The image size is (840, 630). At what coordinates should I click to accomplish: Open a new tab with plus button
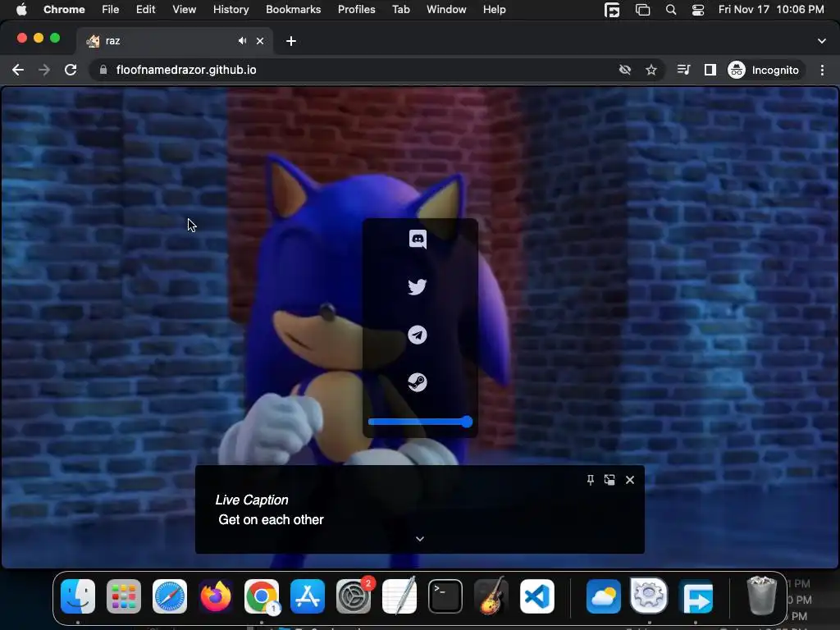tap(291, 41)
